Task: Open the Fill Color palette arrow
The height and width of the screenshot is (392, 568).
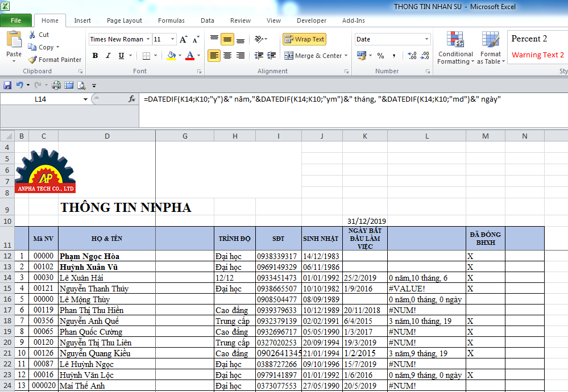Action: 180,56
